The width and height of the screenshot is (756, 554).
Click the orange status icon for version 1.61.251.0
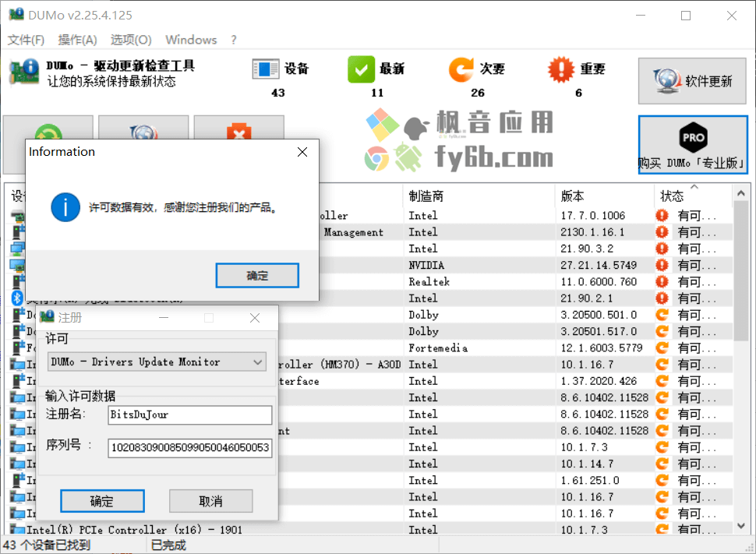tap(662, 480)
